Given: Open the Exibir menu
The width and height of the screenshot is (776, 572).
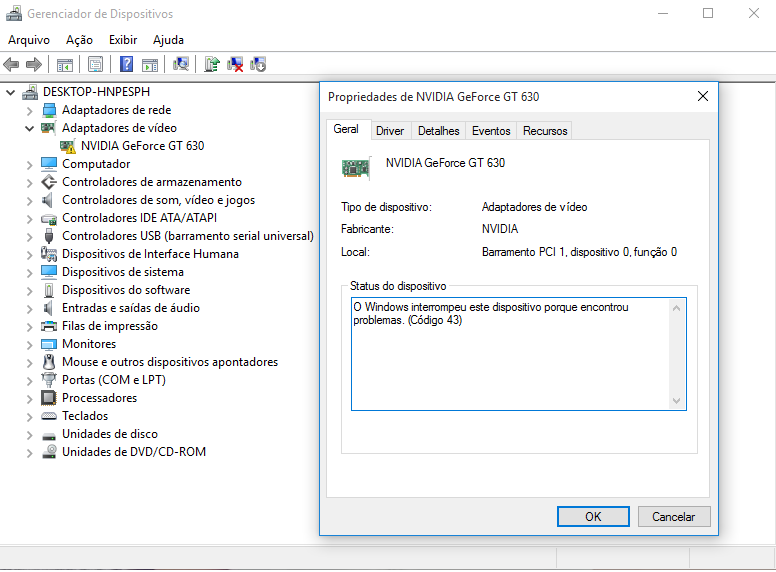Looking at the screenshot, I should 123,40.
